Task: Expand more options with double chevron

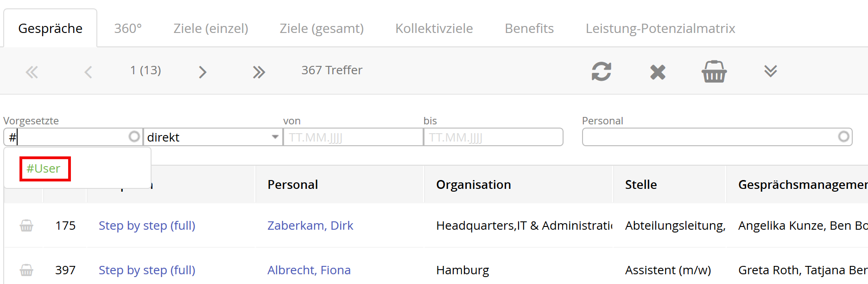Action: pyautogui.click(x=770, y=71)
